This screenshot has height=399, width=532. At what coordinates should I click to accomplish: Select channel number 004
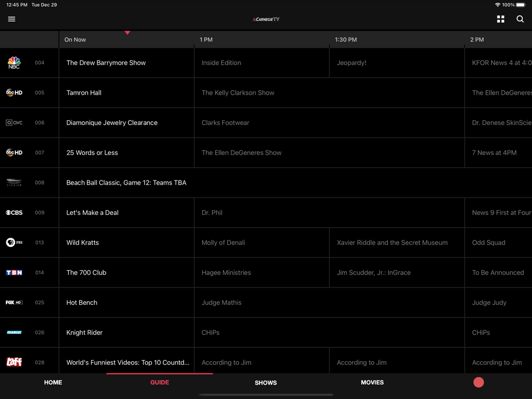(x=39, y=63)
